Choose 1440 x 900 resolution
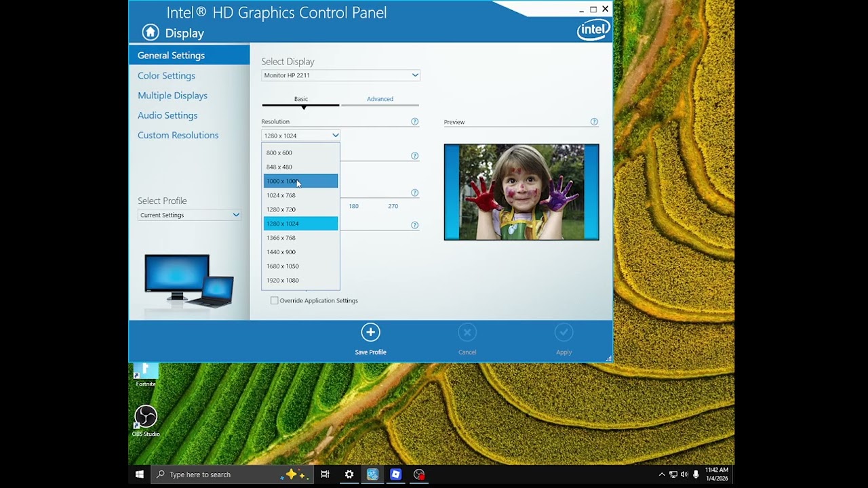Viewport: 868px width, 488px height. click(300, 252)
